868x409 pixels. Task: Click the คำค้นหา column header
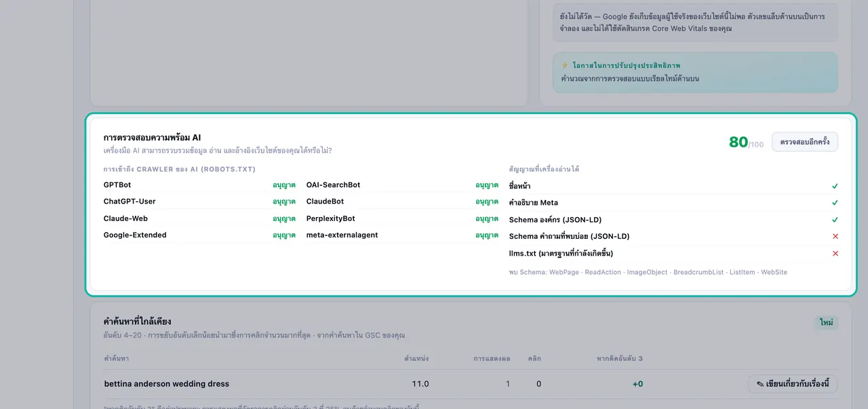(x=117, y=358)
